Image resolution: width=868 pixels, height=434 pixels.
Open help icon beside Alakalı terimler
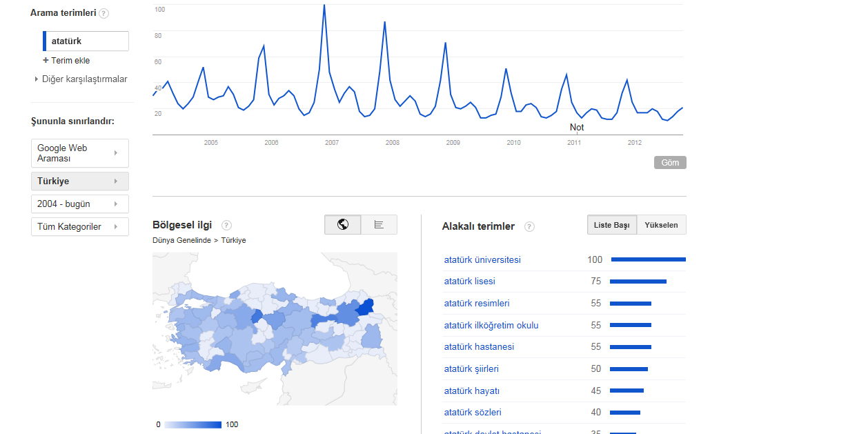(x=529, y=226)
